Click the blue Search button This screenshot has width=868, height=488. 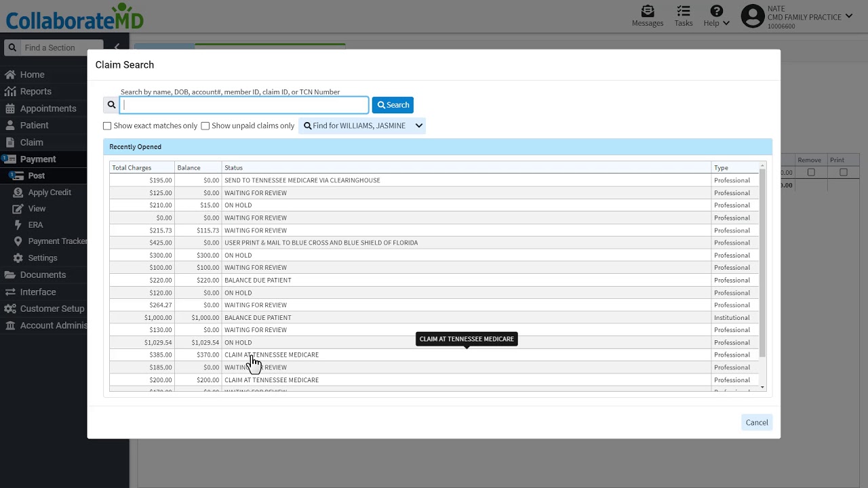point(393,105)
